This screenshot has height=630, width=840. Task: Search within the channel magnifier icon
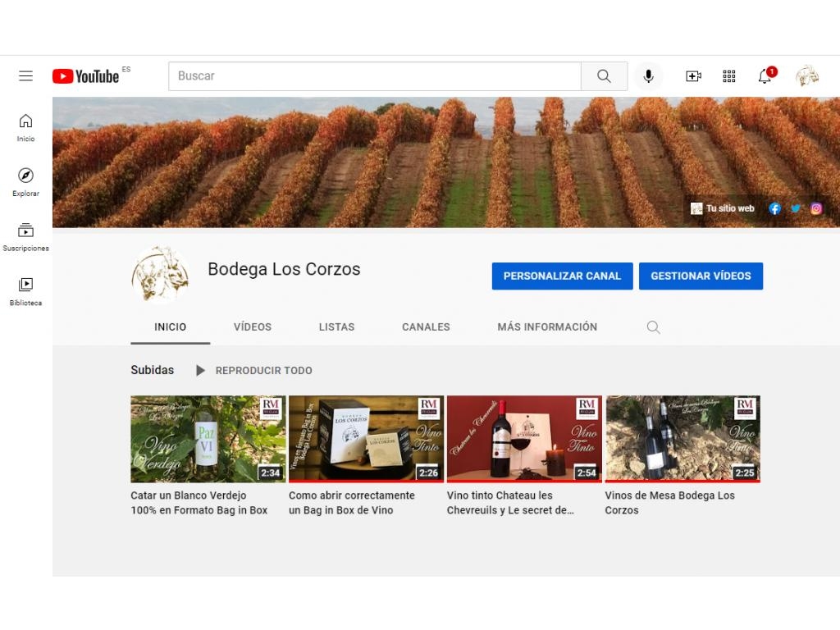click(653, 326)
